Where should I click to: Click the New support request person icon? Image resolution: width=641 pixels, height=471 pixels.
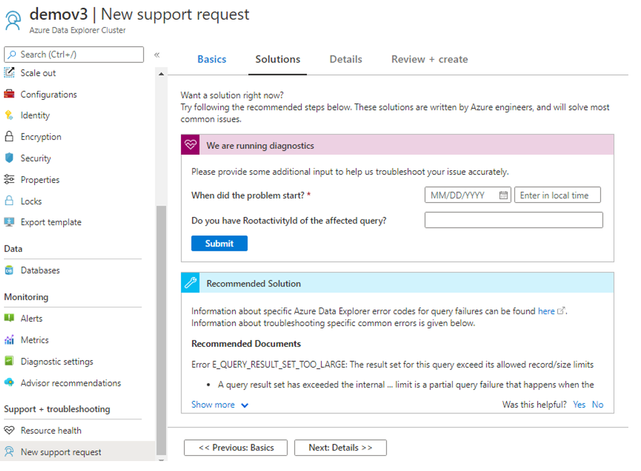pos(9,451)
